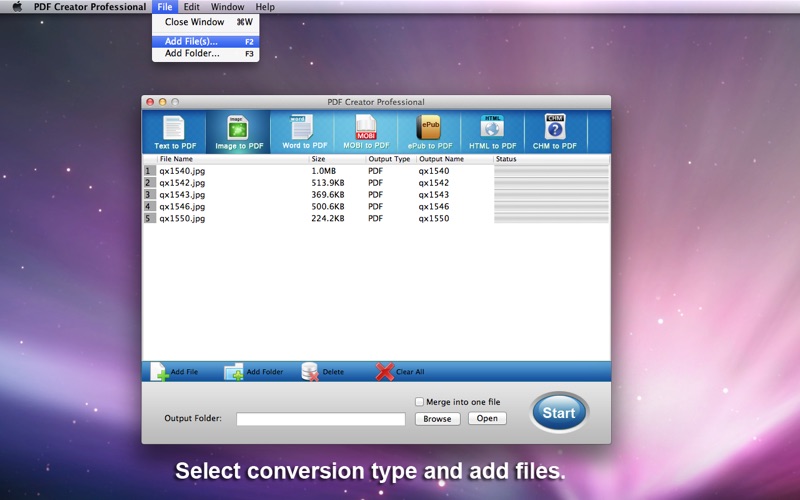Image resolution: width=800 pixels, height=500 pixels.
Task: Sort by File Name column header
Action: coord(233,159)
